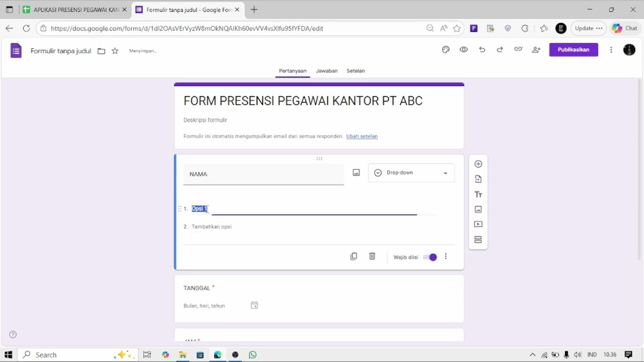Viewport: 644px width, 362px height.
Task: Move the form to a folder
Action: (x=101, y=51)
